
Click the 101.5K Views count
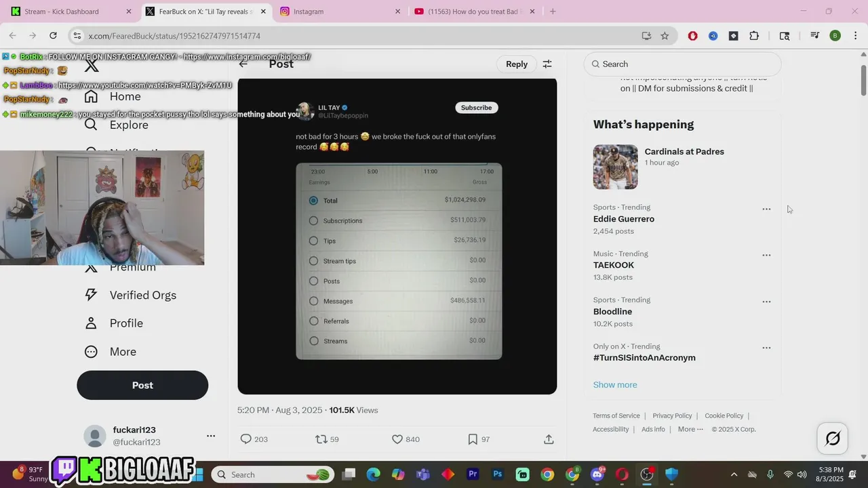353,410
